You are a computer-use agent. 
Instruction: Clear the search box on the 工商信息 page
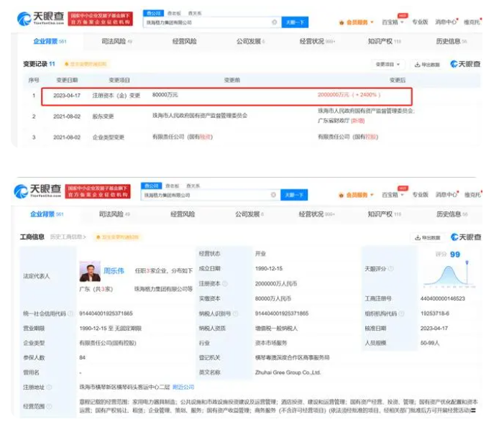273,195
